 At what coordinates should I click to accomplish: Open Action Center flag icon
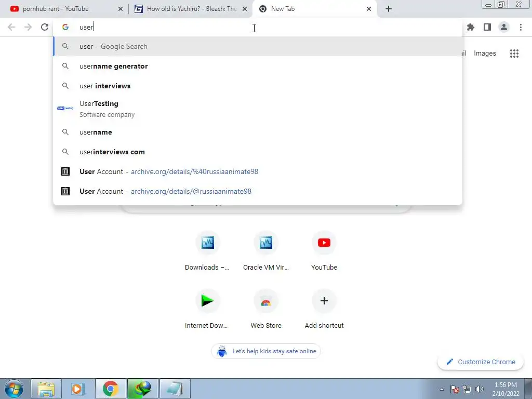point(455,389)
